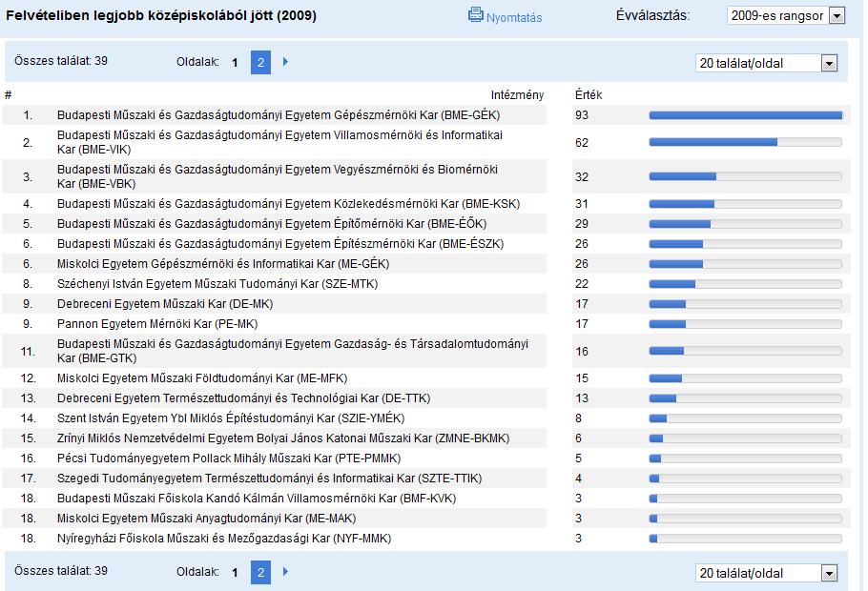Click the value 13 in DE-TTK row
This screenshot has height=591, width=868.
581,398
